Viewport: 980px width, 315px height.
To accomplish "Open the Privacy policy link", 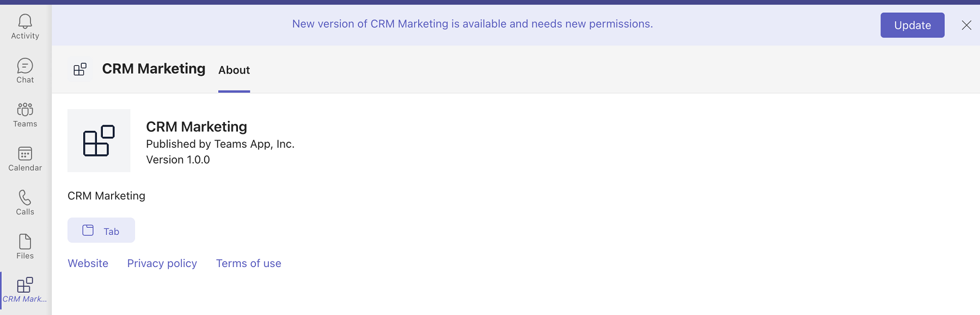I will pos(162,263).
